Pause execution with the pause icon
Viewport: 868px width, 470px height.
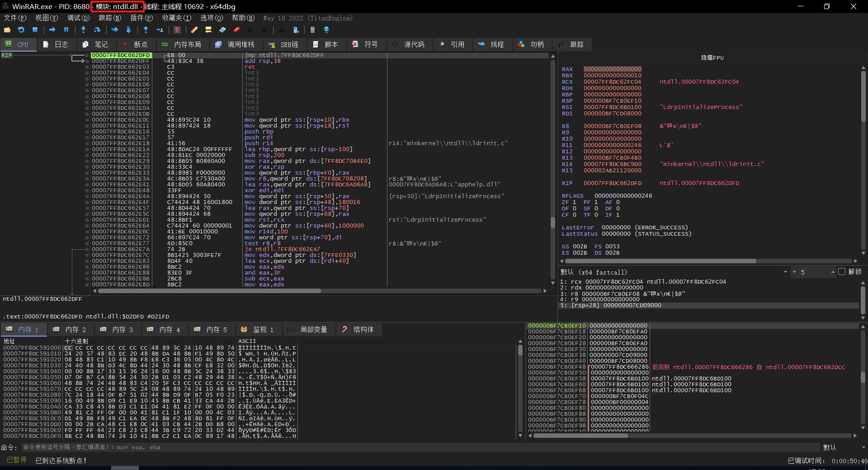(x=66, y=30)
